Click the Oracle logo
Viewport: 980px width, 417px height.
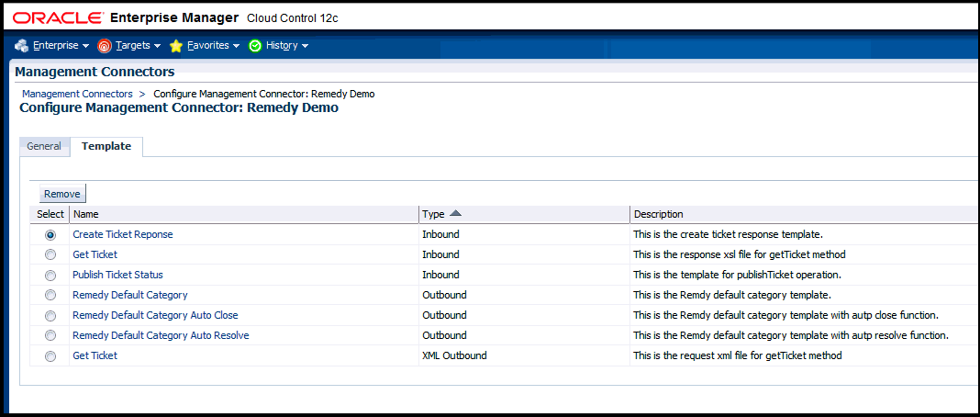(x=56, y=18)
